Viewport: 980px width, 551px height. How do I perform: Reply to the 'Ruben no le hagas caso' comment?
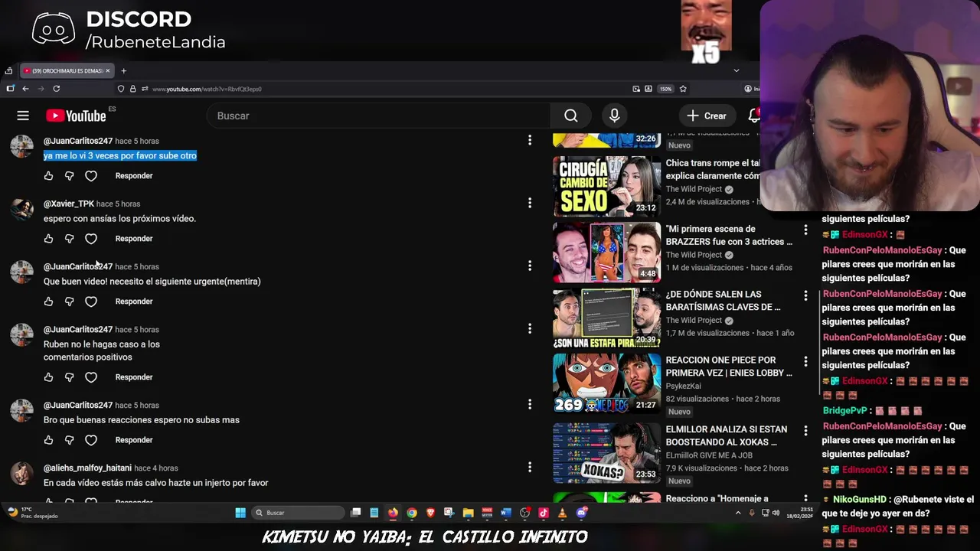tap(134, 377)
